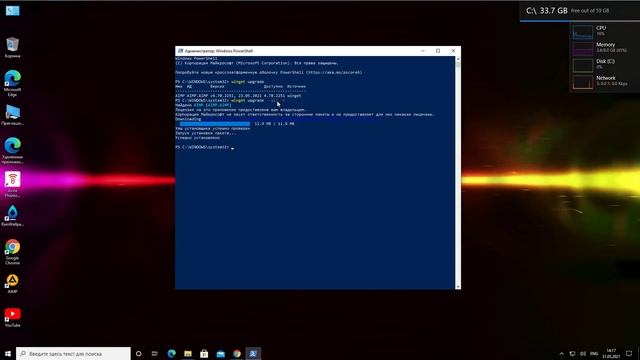
Task: Open Cortana circle on the taskbar
Action: 138,353
